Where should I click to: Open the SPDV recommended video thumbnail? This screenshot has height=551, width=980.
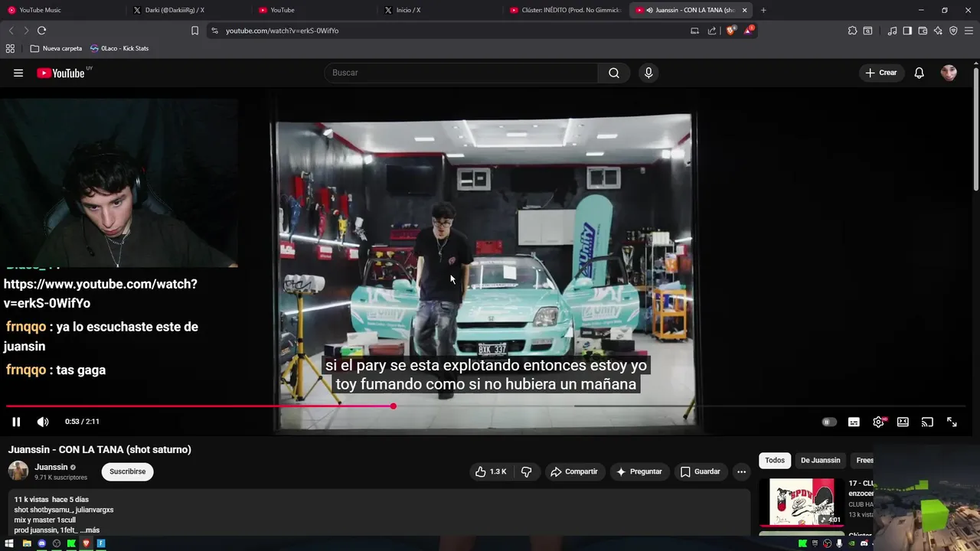(x=802, y=502)
